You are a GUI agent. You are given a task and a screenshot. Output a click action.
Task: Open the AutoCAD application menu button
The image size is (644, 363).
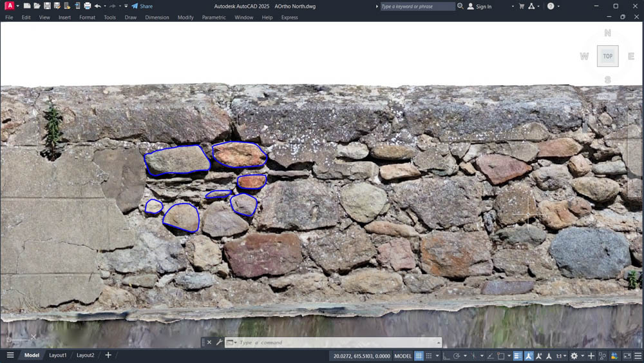[x=9, y=6]
